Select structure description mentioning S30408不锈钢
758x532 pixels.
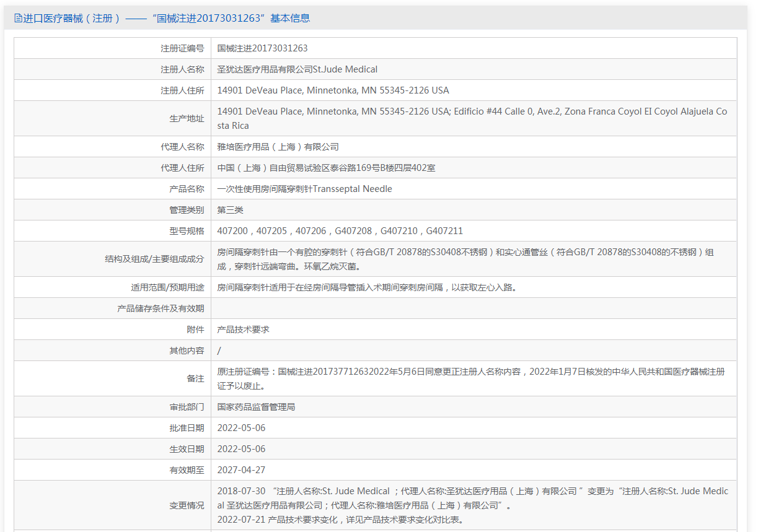(x=465, y=259)
